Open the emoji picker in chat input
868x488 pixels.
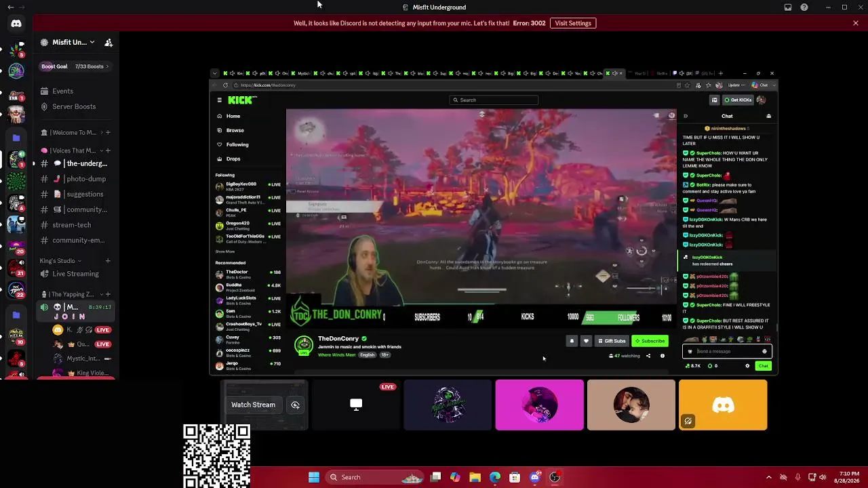764,351
